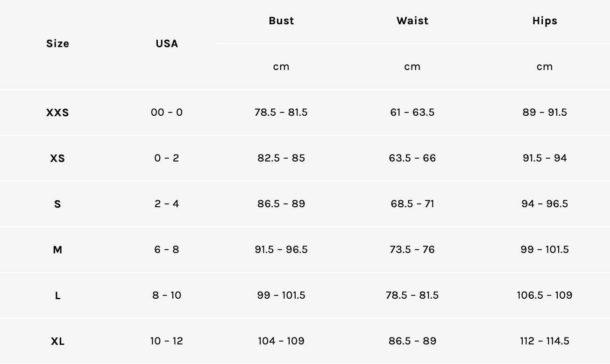Click the cm unit under Hips
This screenshot has width=610, height=364.
click(x=545, y=67)
